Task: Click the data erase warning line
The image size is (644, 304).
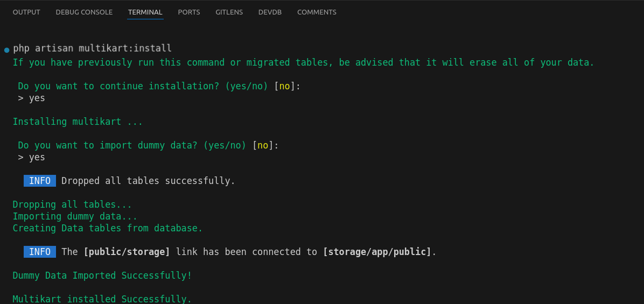Action: pyautogui.click(x=303, y=62)
